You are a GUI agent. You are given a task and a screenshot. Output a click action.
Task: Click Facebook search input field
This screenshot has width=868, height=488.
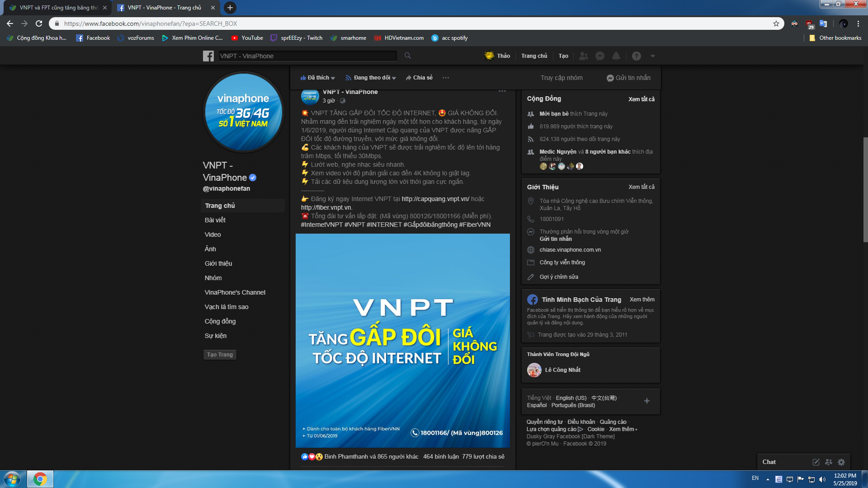click(x=307, y=56)
